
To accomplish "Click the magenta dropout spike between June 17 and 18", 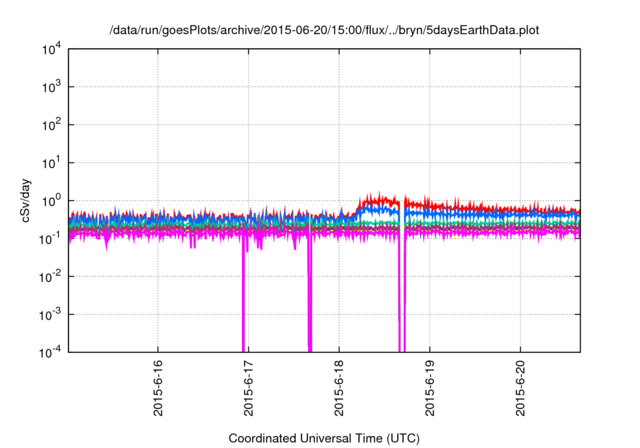I will click(x=310, y=292).
